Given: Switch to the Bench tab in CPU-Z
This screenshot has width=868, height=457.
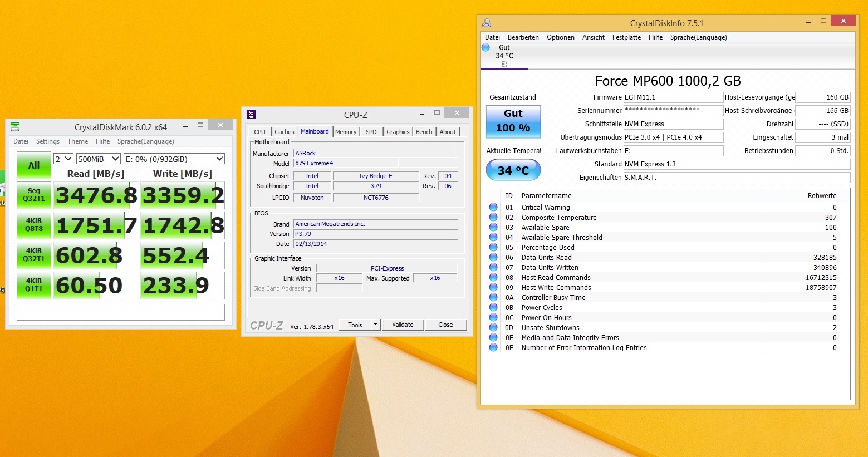Looking at the screenshot, I should 424,132.
